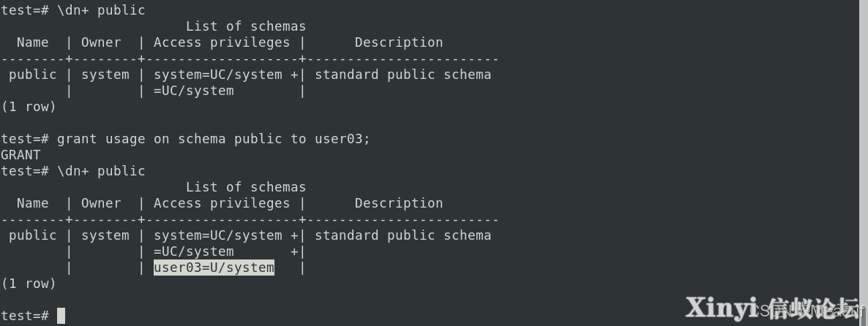Screen dimensions: 868x326
Task: Click the public name cell in topmost table
Action: 33,75
